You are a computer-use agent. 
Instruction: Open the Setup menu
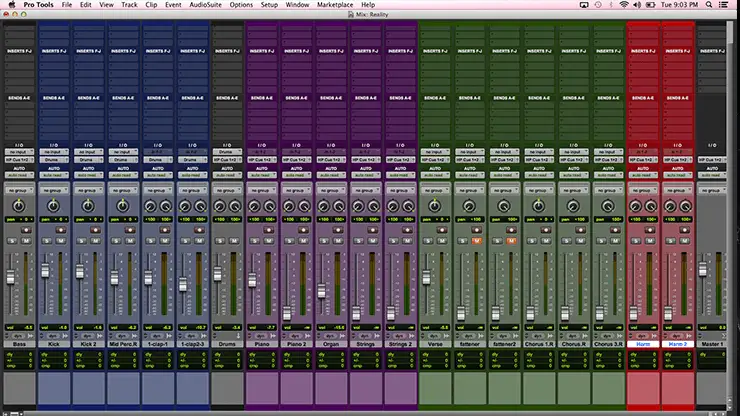269,5
